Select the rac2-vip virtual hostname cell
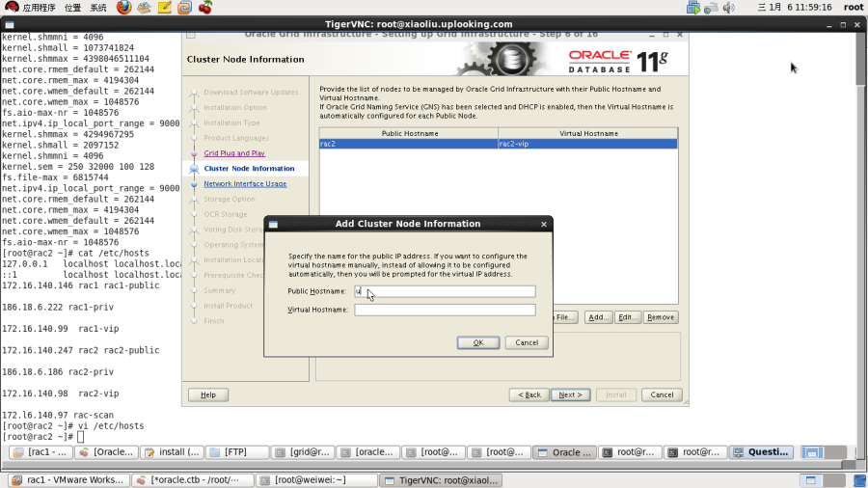This screenshot has width=868, height=488. tap(588, 144)
